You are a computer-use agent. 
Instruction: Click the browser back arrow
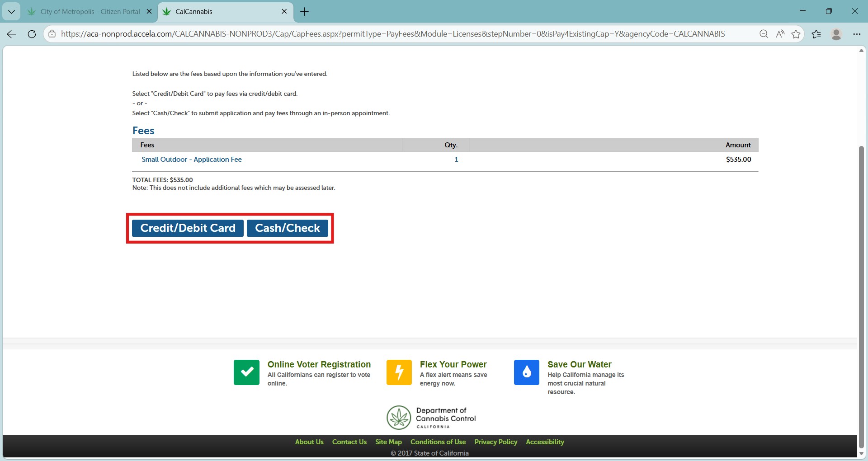coord(12,34)
